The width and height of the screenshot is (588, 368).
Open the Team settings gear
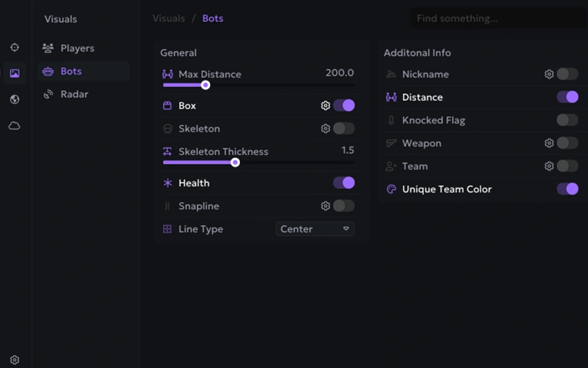click(x=549, y=166)
